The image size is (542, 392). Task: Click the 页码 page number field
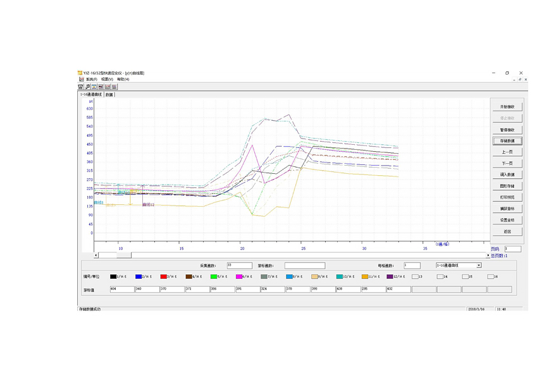(512, 249)
